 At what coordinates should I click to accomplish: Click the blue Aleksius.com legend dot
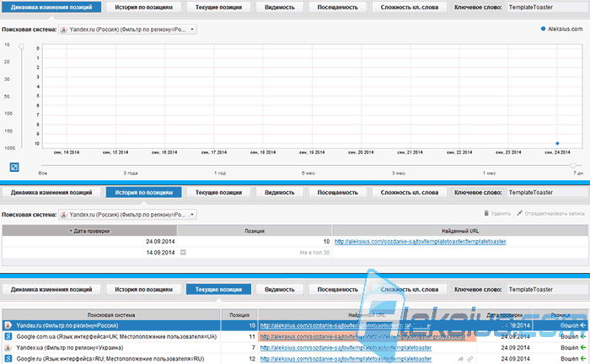pyautogui.click(x=543, y=29)
